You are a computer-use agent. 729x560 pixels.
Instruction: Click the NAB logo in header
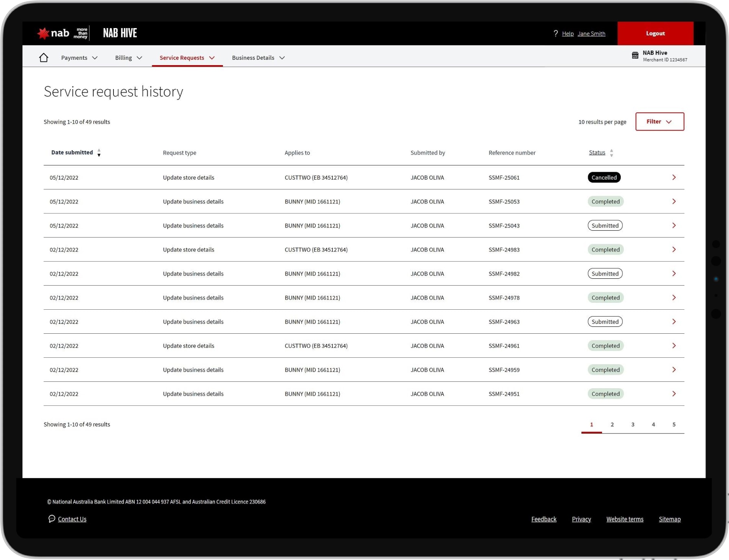click(x=54, y=33)
